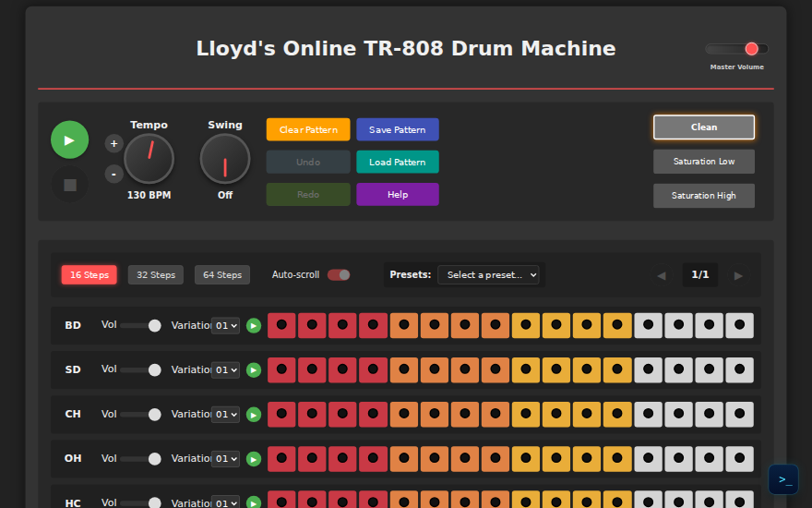812x508 pixels.
Task: Toggle SD step 4 last red pad
Action: tap(373, 370)
